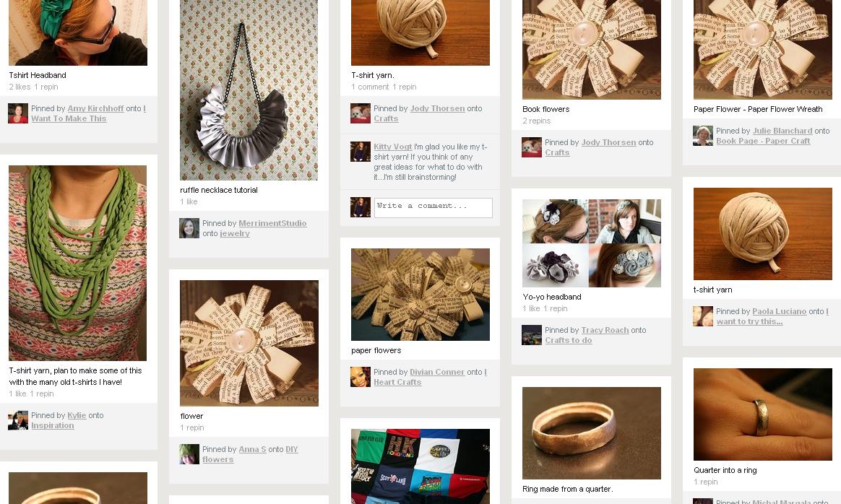841x504 pixels.
Task: Open the 'Crafts to do' board link
Action: click(x=569, y=341)
